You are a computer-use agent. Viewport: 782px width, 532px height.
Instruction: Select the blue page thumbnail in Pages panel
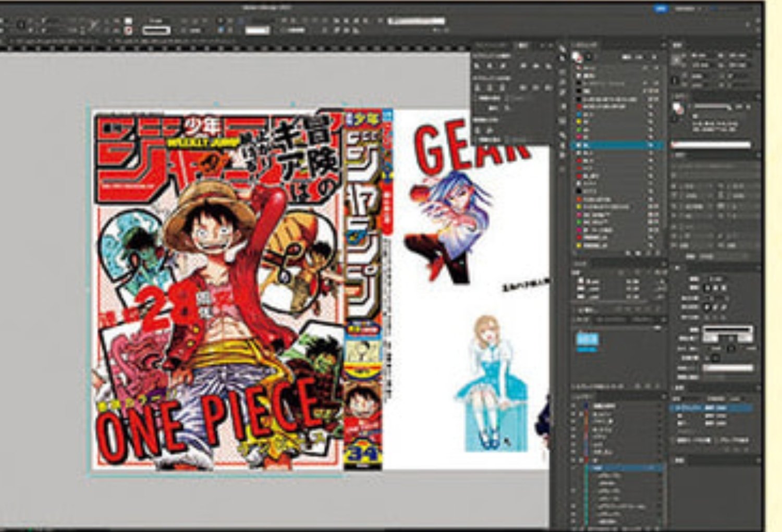click(x=588, y=340)
